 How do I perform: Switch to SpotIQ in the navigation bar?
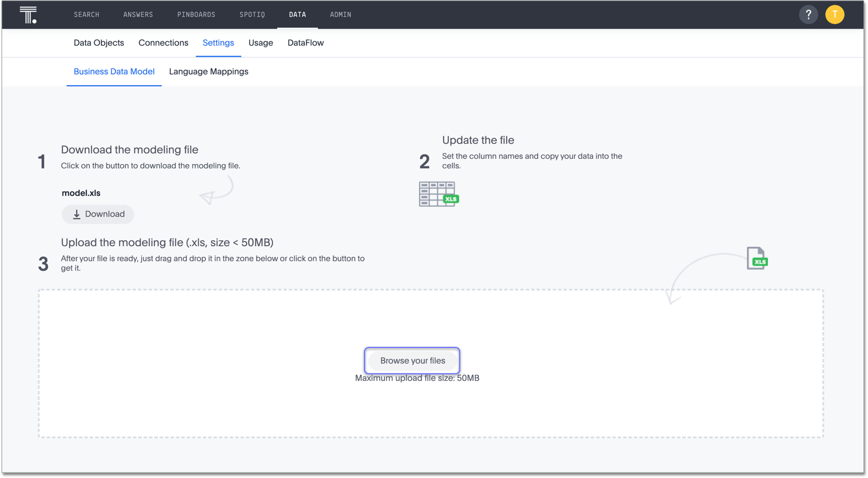tap(252, 15)
